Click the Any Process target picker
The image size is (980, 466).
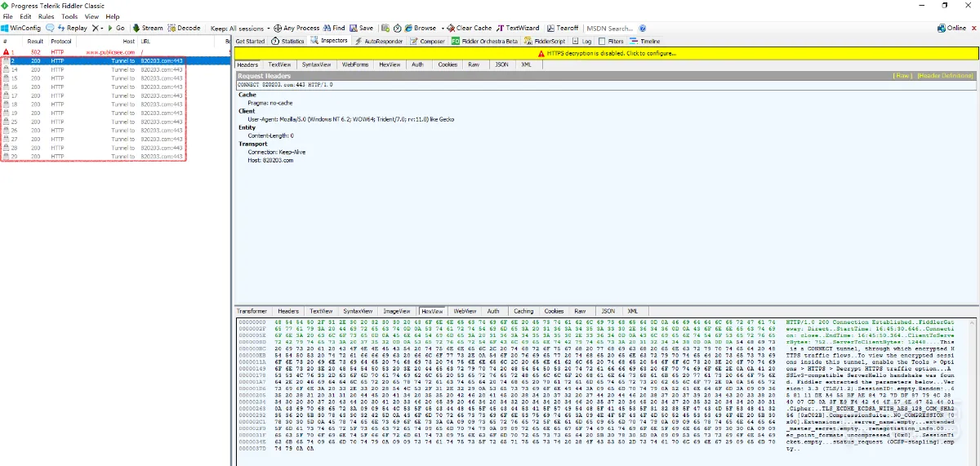click(x=296, y=28)
